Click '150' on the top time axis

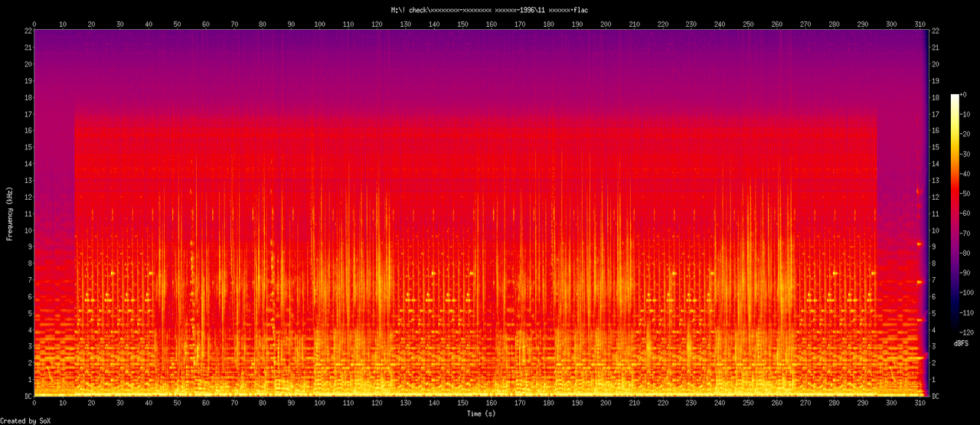tap(462, 24)
